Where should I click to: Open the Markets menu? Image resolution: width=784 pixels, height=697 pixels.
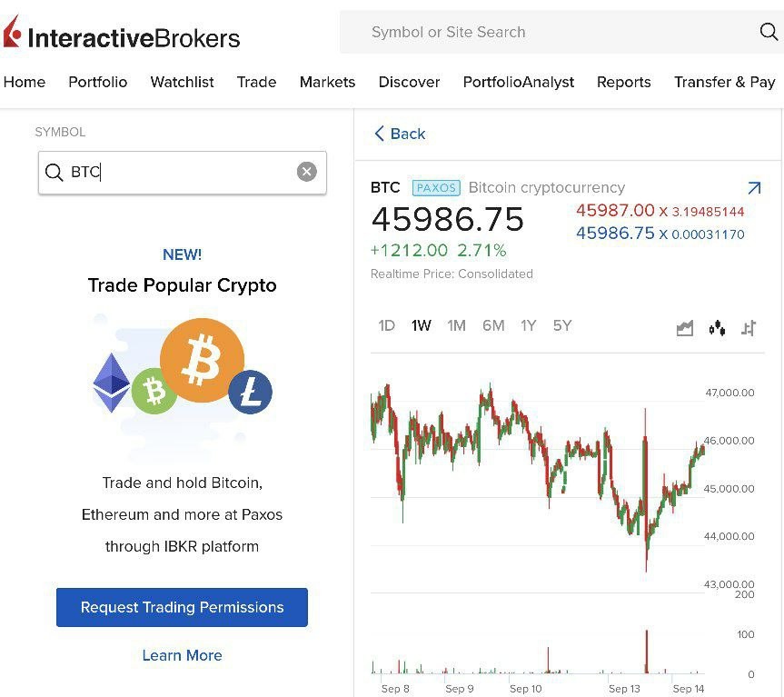(328, 82)
